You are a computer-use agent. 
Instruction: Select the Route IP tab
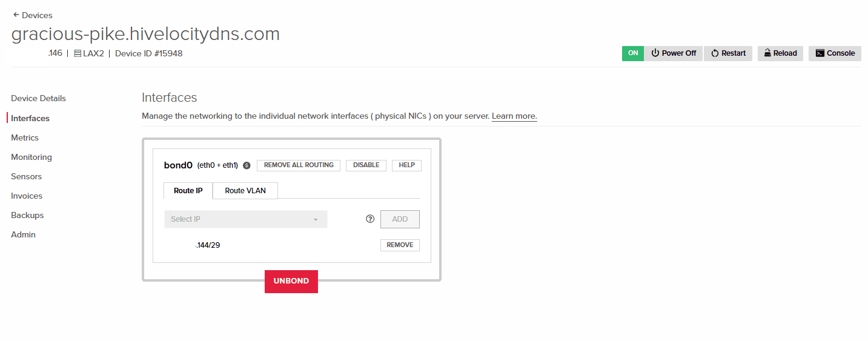(x=188, y=191)
